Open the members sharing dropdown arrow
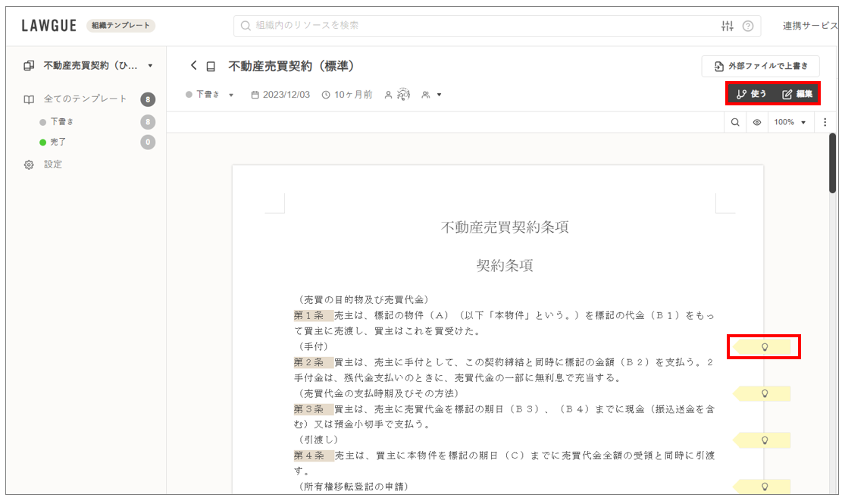 [x=439, y=95]
